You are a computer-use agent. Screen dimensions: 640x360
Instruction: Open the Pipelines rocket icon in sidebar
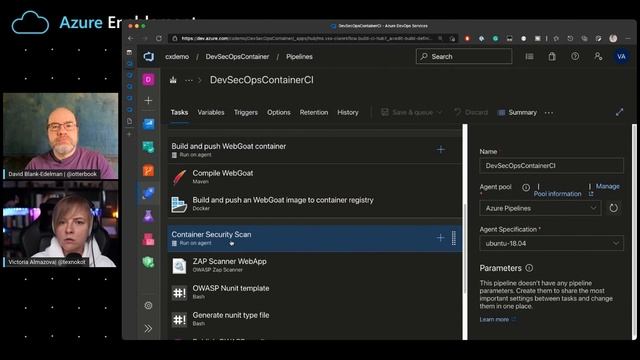(x=148, y=193)
